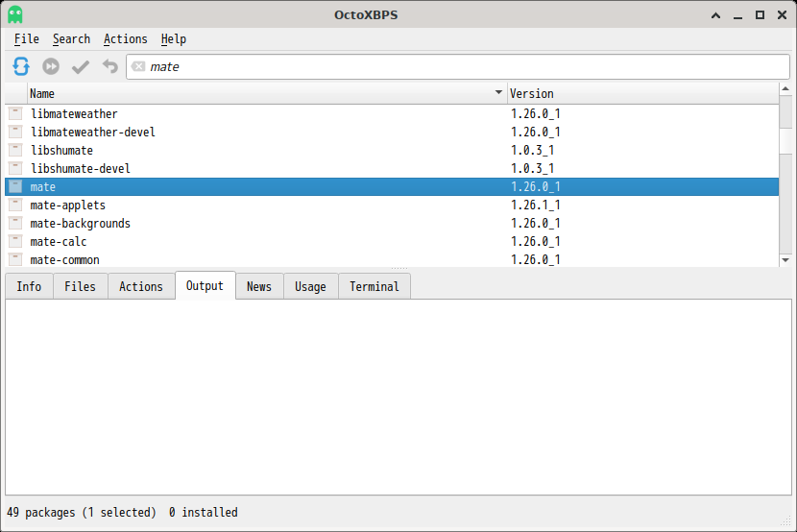Click package icon of selected mate row

click(x=15, y=186)
